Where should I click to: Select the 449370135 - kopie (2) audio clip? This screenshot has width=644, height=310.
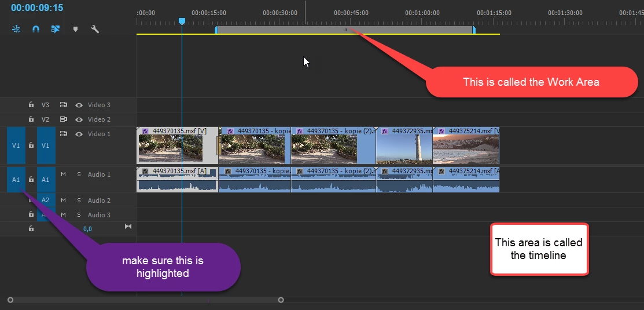pos(333,179)
